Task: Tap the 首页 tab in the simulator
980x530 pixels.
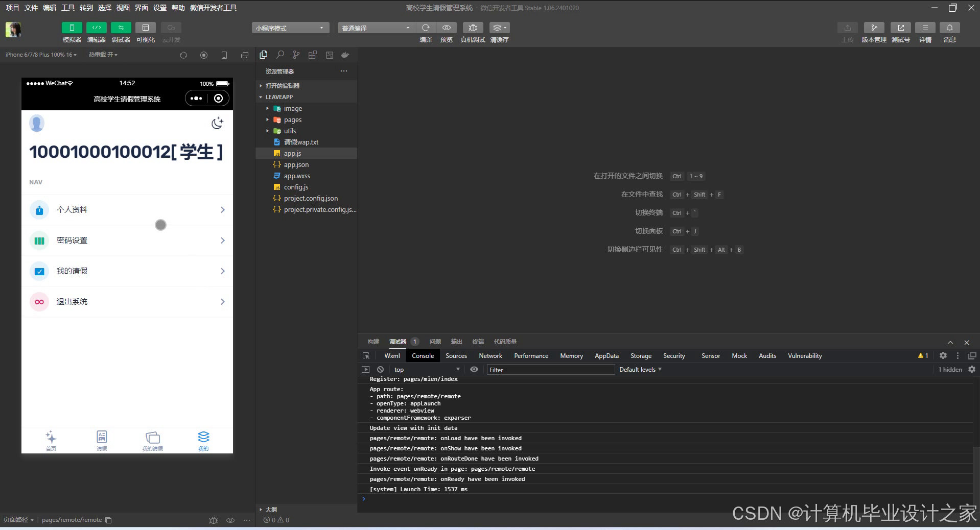Action: click(51, 441)
